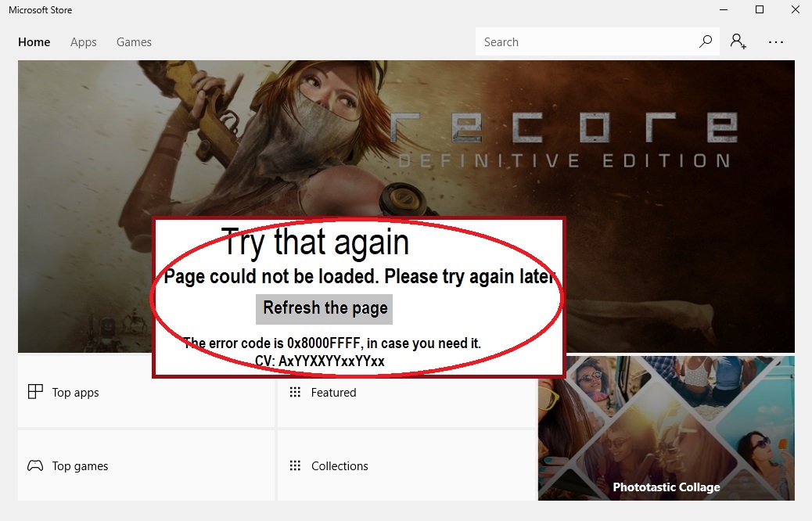The image size is (812, 521).
Task: Open Top apps label
Action: coord(76,393)
